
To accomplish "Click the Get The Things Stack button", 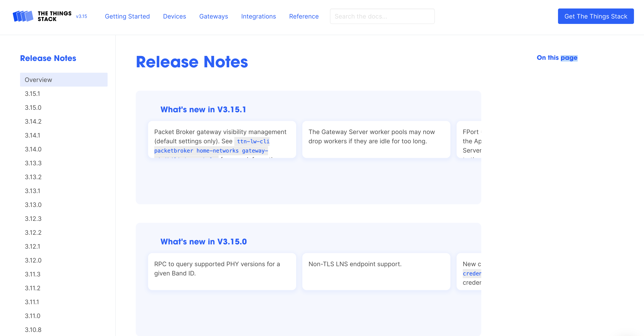I will pos(596,16).
